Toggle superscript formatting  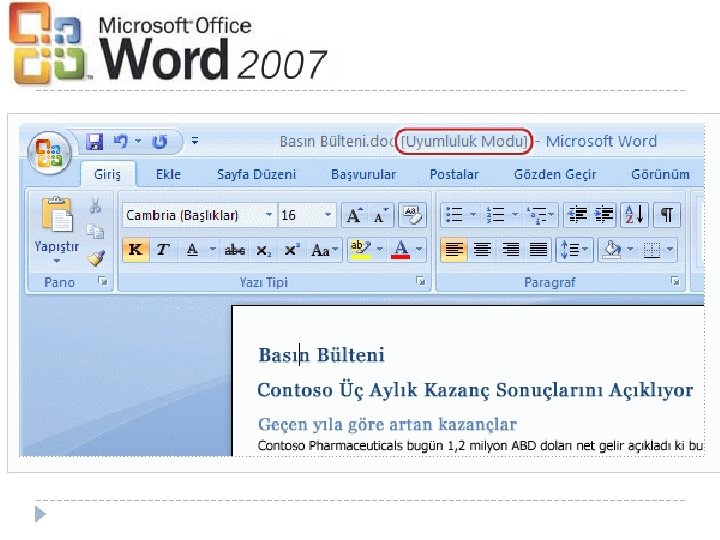(x=292, y=250)
